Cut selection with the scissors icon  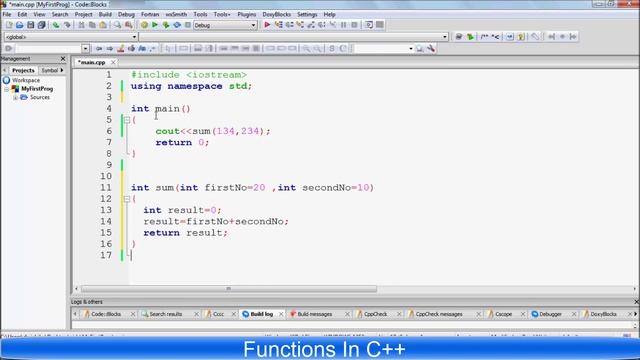(x=81, y=25)
